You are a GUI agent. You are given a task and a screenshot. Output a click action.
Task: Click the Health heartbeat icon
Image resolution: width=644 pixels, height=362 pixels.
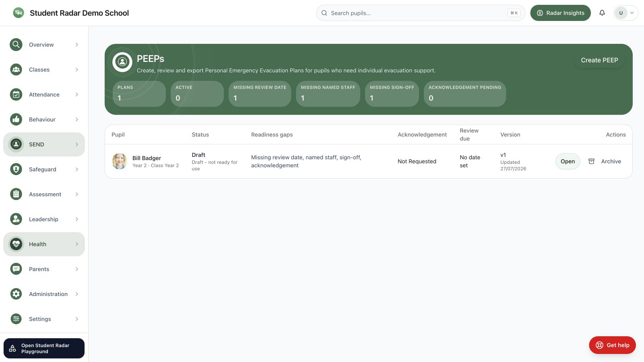16,244
